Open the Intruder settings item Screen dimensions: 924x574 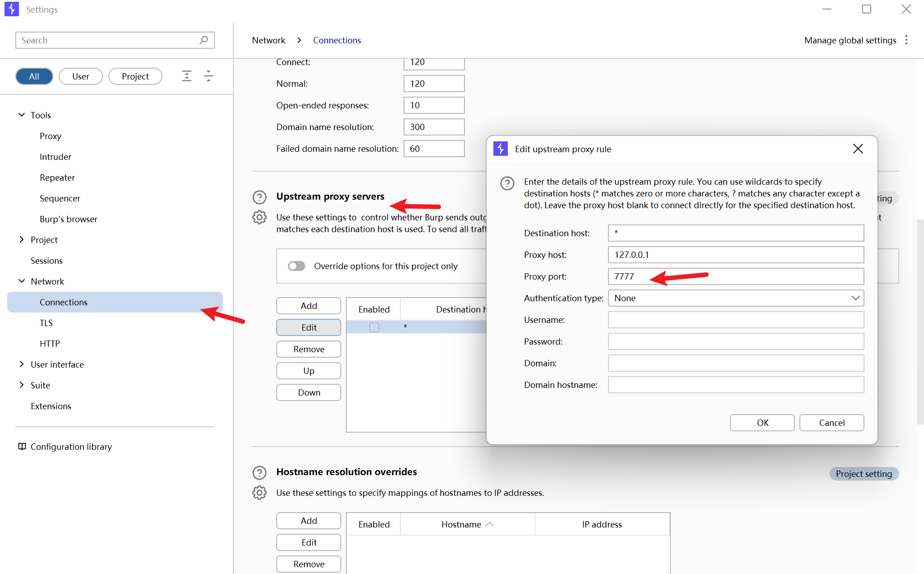coord(56,157)
